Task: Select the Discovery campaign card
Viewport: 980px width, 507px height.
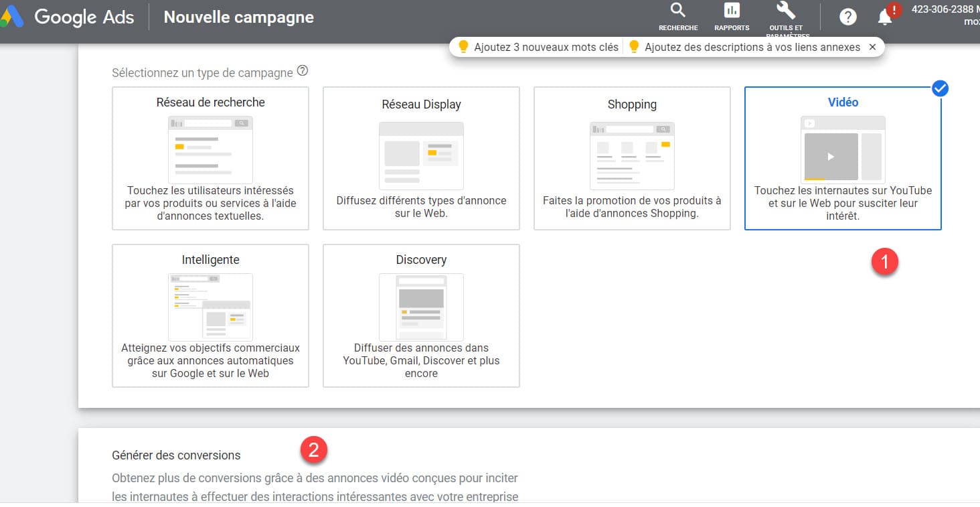Action: pos(421,315)
